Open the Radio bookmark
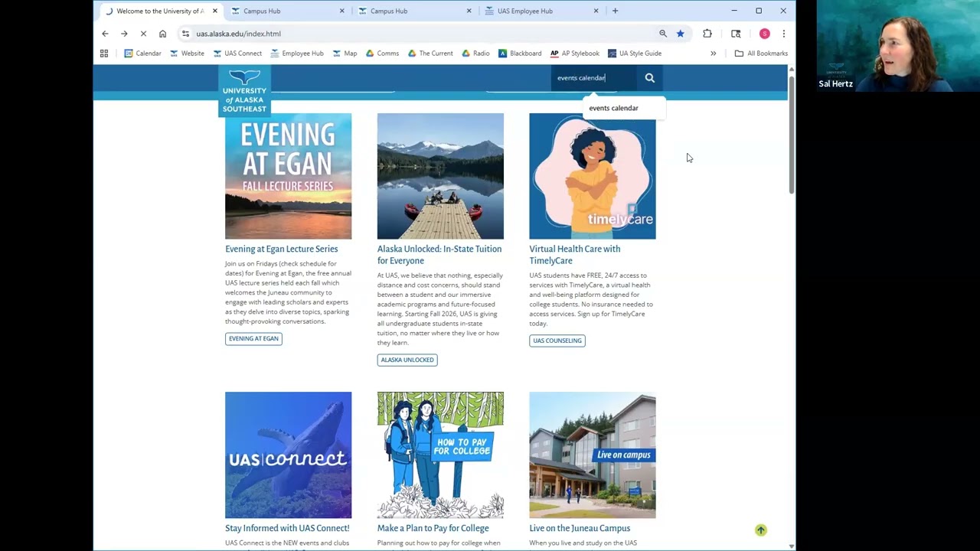The image size is (980, 551). coord(475,54)
